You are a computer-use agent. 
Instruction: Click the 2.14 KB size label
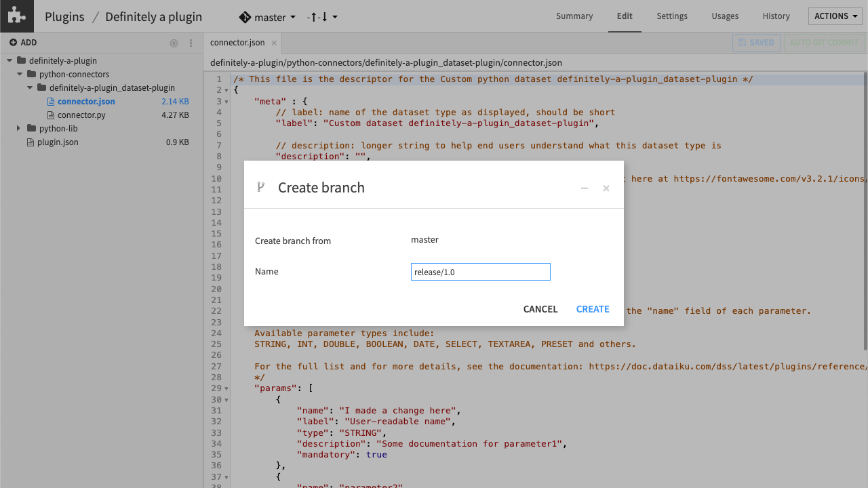(175, 102)
